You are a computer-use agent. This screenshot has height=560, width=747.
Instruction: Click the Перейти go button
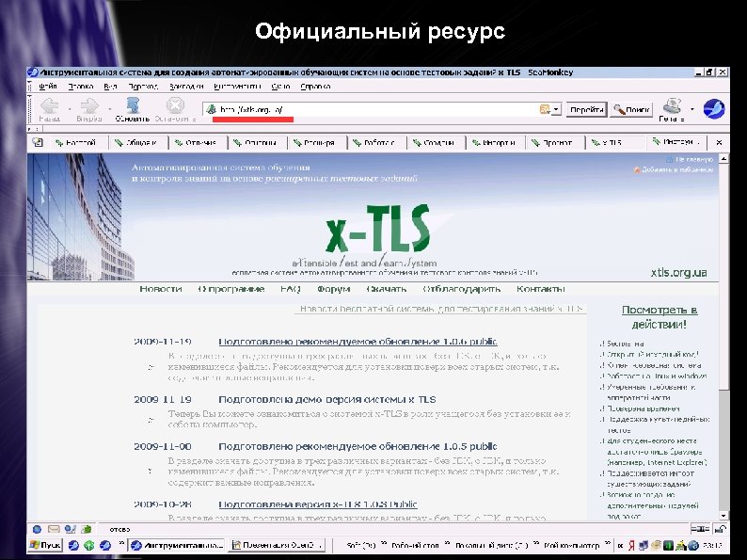(586, 109)
